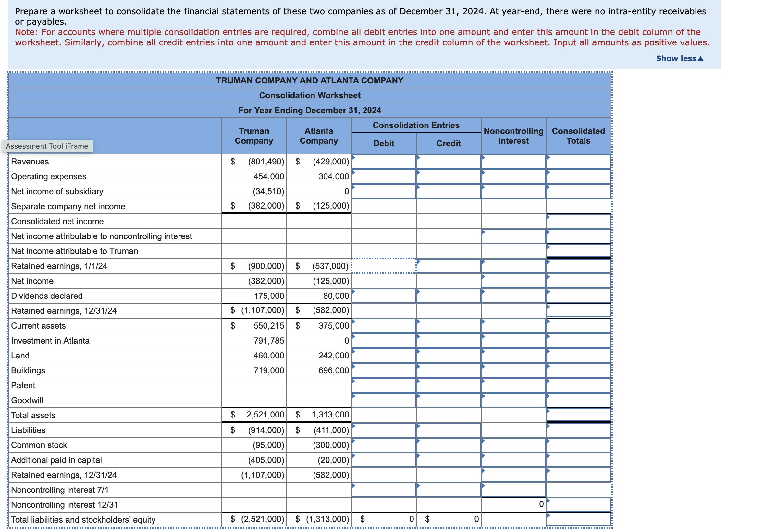Click Investment in Atlanta credit cell
This screenshot has width=764, height=532.
coord(449,341)
